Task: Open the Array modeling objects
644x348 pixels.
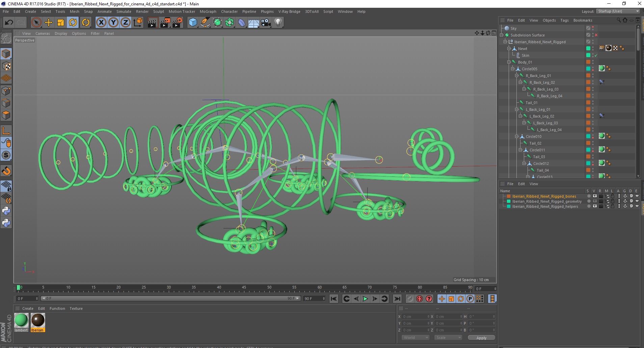Action: [230, 23]
